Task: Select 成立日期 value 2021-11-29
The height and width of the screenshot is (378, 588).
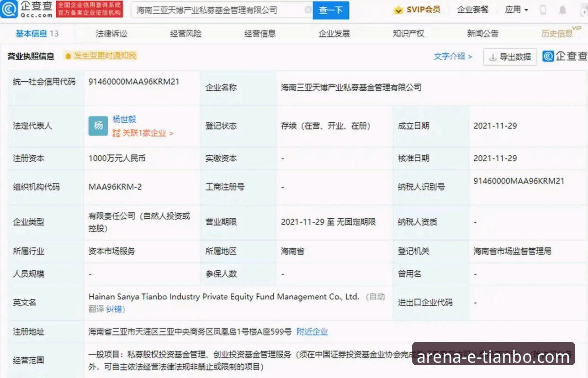Action: (495, 126)
